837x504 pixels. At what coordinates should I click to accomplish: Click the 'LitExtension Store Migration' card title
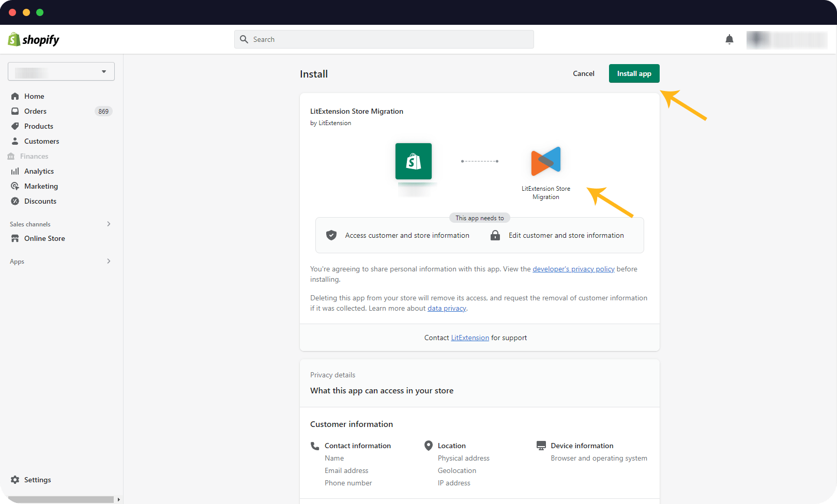(357, 111)
